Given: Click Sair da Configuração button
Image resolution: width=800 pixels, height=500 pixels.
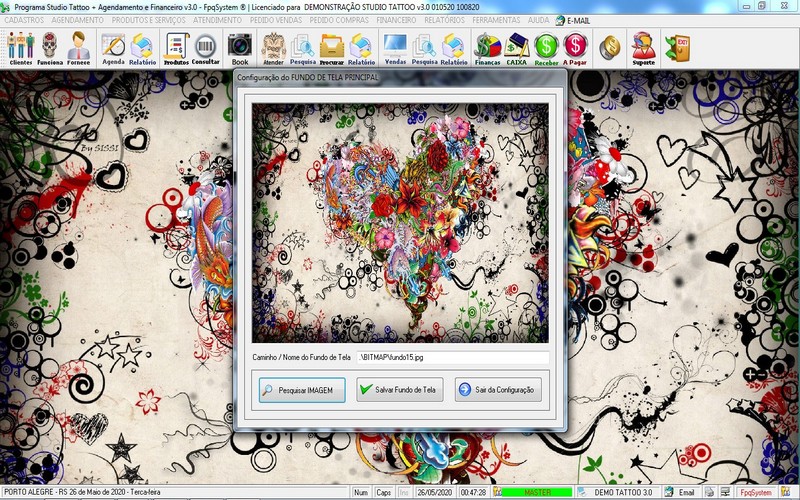Looking at the screenshot, I should point(498,390).
